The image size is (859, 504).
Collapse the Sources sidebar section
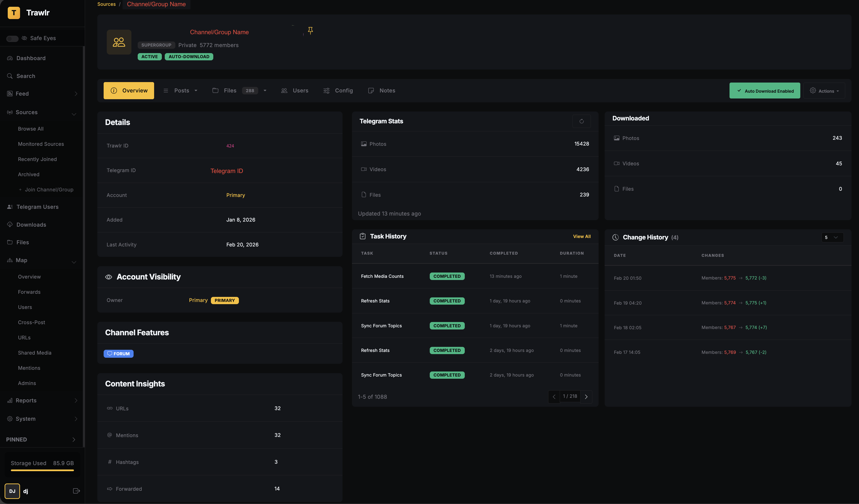74,114
